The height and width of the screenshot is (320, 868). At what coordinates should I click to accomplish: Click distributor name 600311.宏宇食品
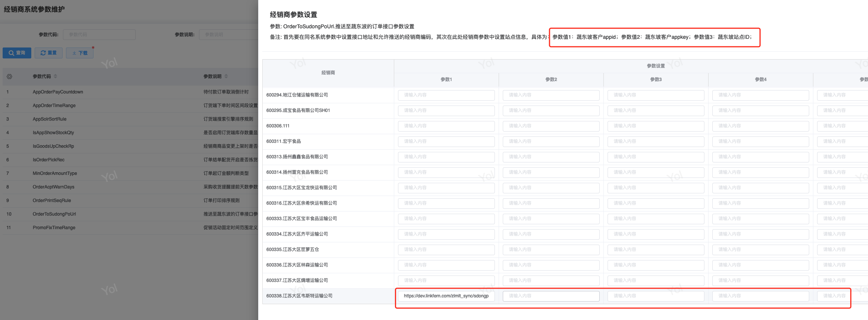[x=283, y=141]
